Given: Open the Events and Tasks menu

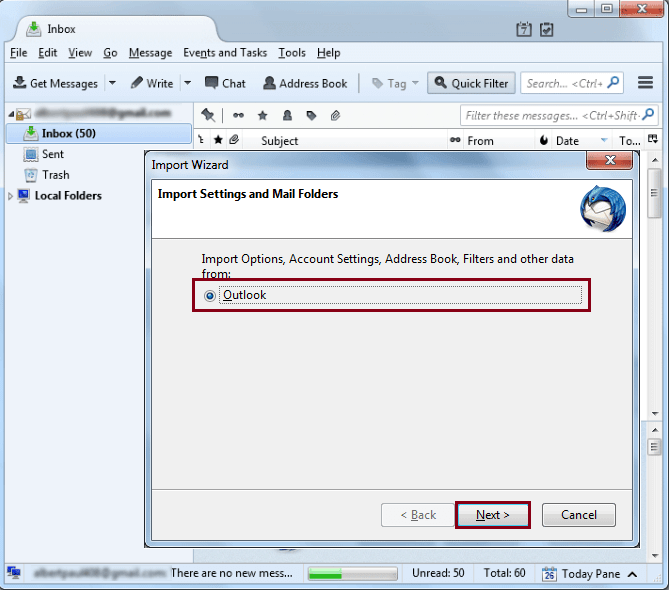Looking at the screenshot, I should click(225, 53).
